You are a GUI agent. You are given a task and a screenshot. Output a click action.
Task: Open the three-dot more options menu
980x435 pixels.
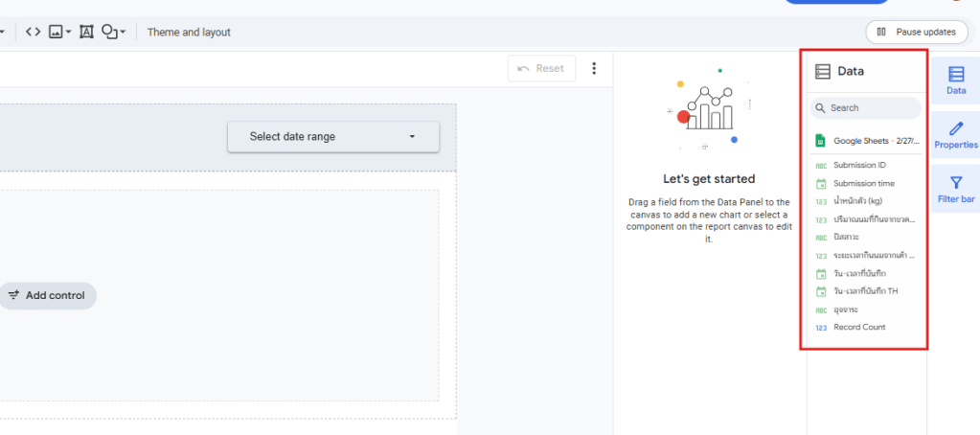594,68
